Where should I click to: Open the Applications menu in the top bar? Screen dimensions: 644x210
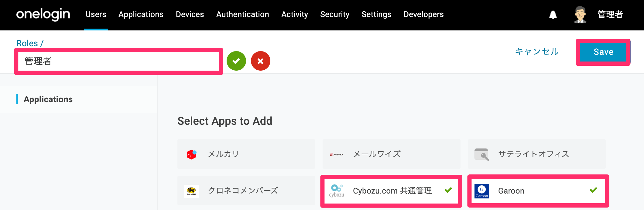[141, 14]
